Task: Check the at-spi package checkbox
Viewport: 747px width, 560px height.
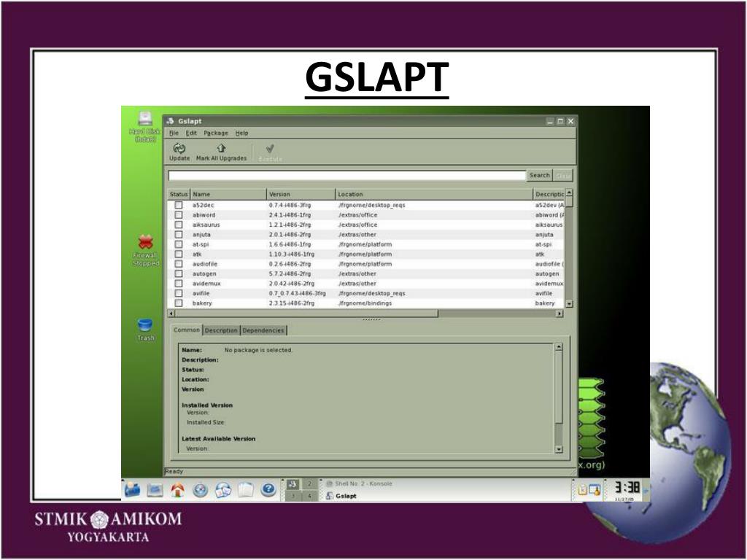Action: (x=179, y=244)
